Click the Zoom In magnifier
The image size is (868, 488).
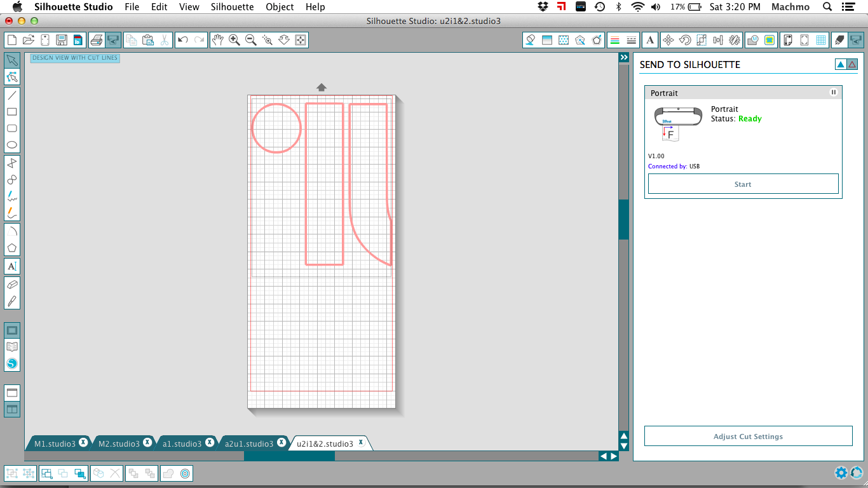pos(234,40)
